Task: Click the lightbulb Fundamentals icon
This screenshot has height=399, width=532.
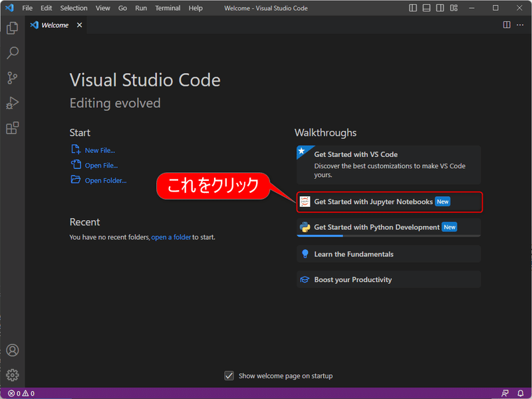Action: coord(305,254)
